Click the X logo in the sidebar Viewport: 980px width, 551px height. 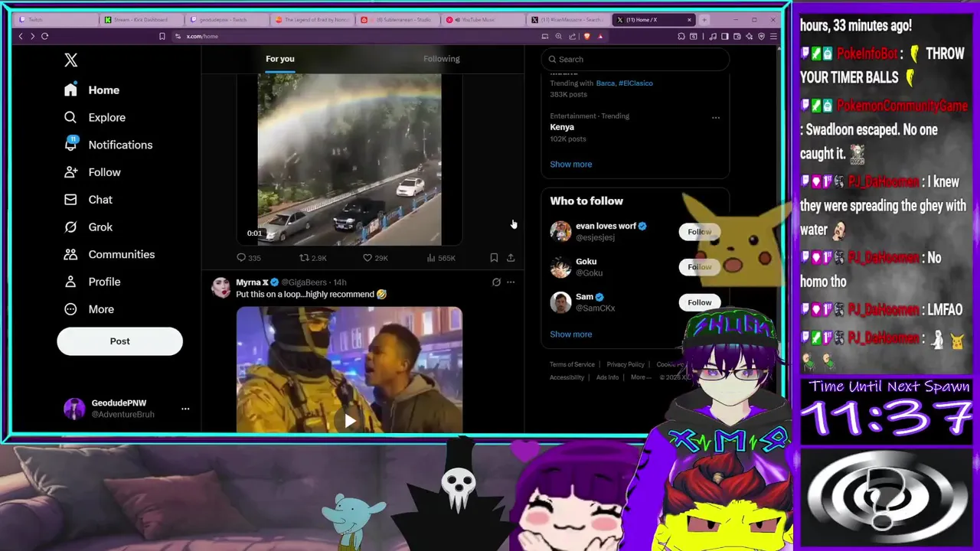[x=70, y=60]
